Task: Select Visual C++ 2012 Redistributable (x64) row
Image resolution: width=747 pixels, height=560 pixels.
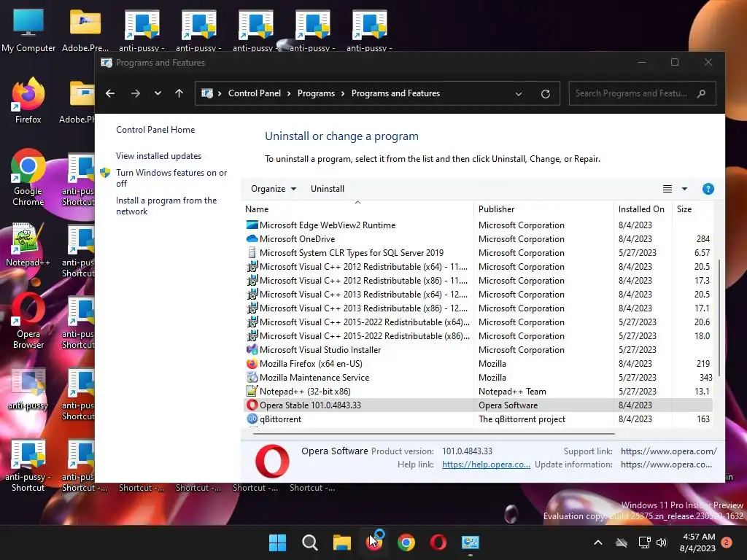Action: point(477,267)
